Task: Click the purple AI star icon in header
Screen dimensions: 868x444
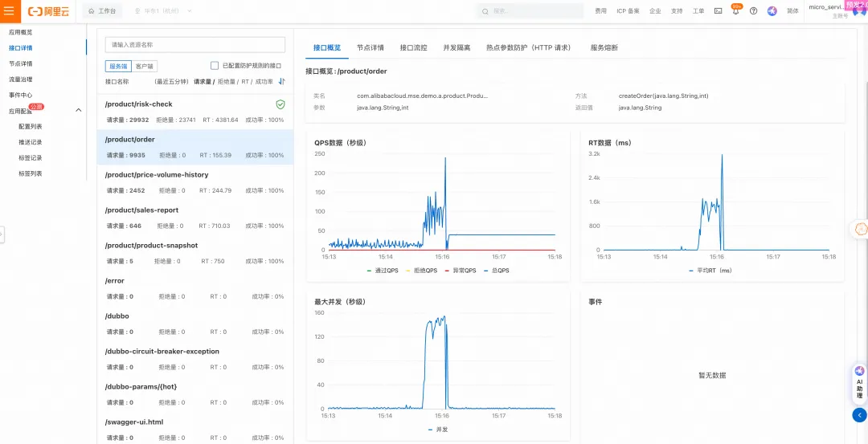Action: 772,11
